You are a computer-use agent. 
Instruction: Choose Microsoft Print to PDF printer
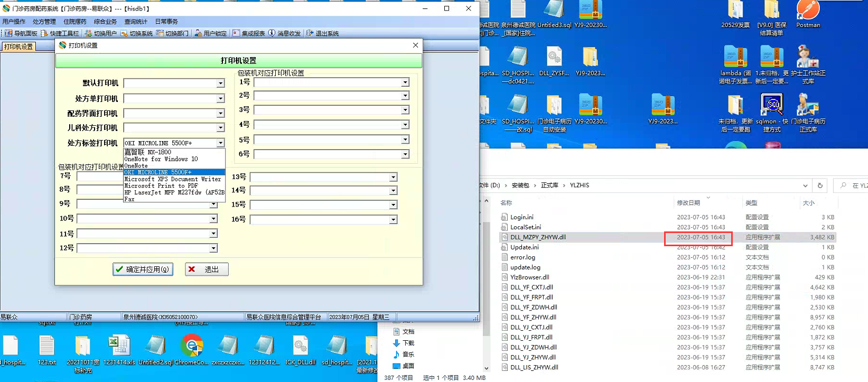tap(174, 186)
